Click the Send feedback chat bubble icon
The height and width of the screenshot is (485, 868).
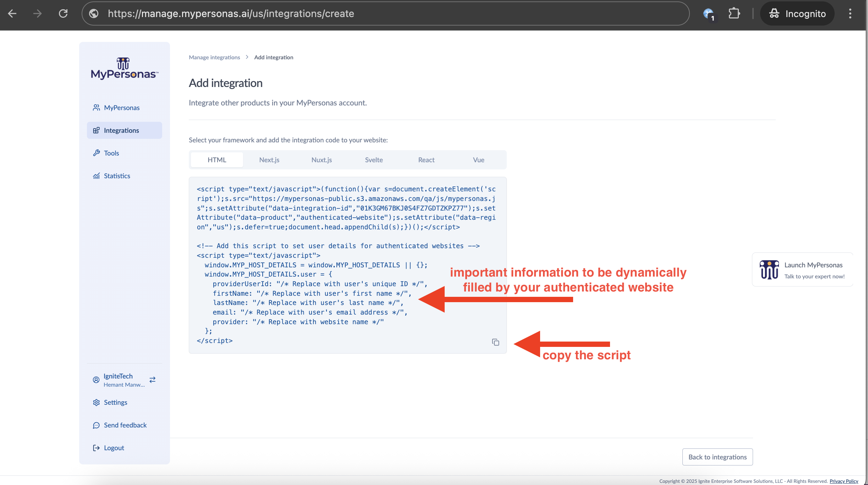click(96, 425)
